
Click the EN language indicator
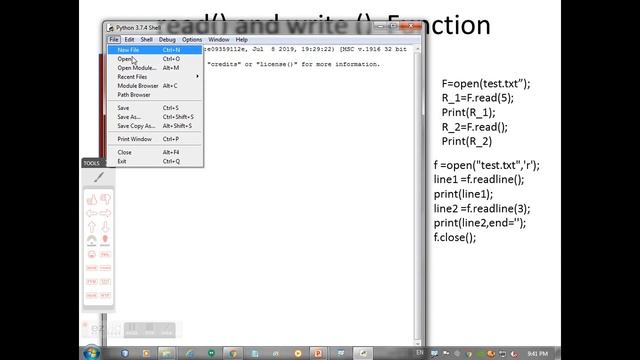coord(420,353)
